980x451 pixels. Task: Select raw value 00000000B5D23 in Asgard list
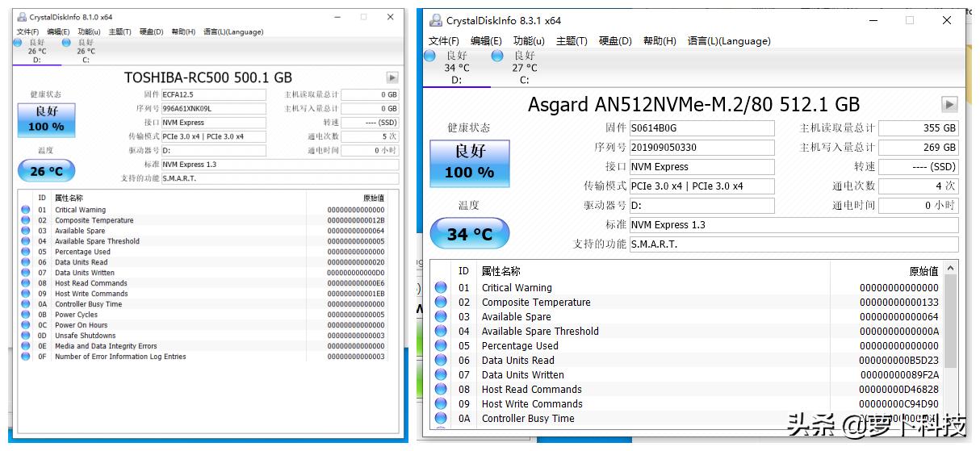(898, 361)
